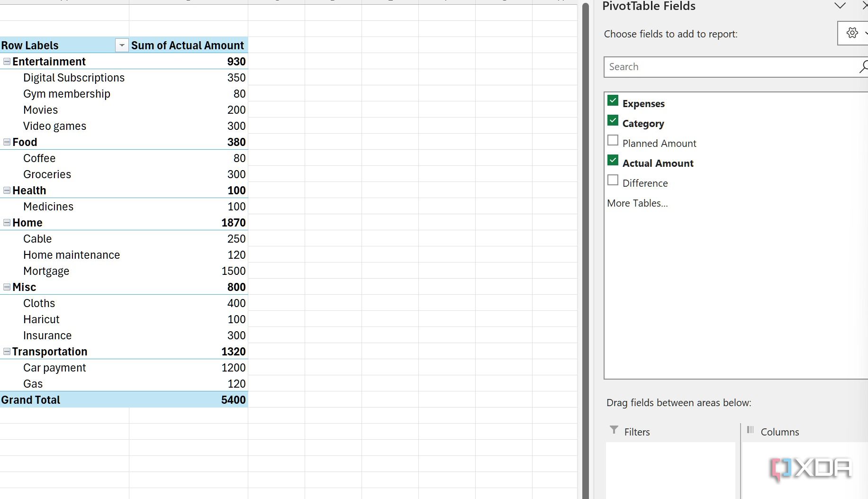868x499 pixels.
Task: Disable the Actual Amount field
Action: point(613,160)
